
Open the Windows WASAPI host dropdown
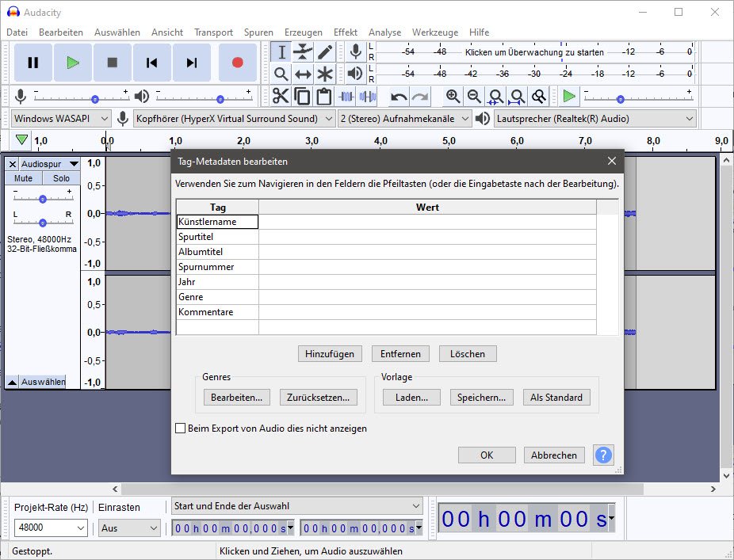[60, 119]
